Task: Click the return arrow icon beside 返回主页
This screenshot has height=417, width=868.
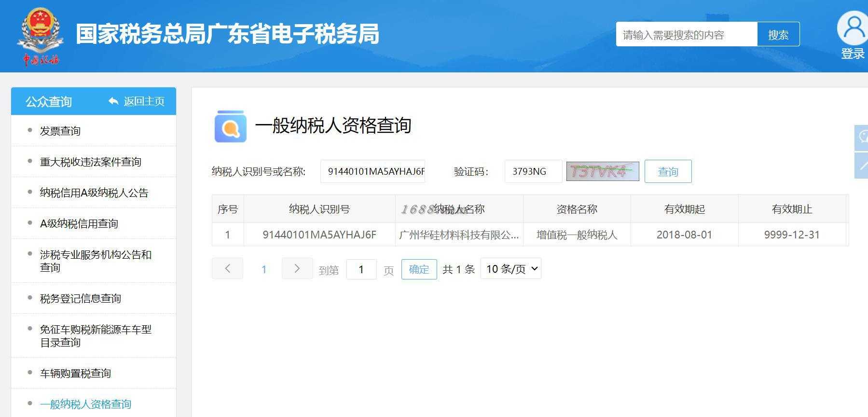Action: [113, 101]
